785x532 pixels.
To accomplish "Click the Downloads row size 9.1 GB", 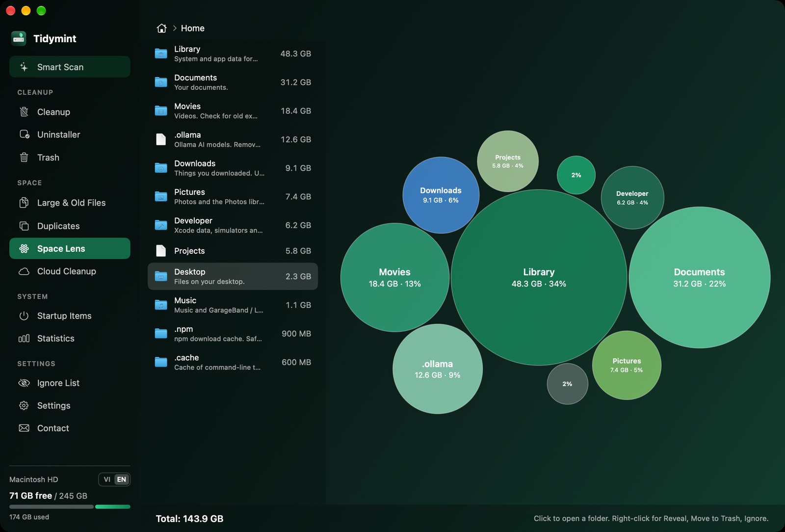I will click(x=298, y=168).
